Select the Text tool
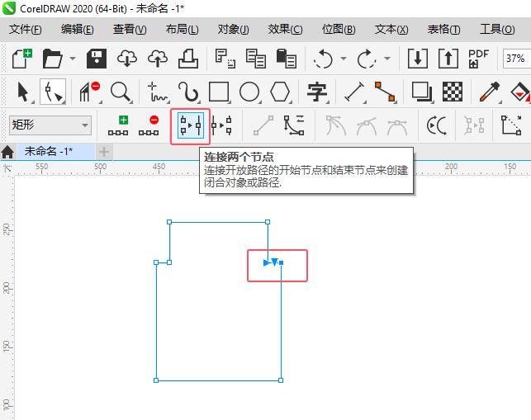Viewport: 531px width, 420px height. [317, 92]
